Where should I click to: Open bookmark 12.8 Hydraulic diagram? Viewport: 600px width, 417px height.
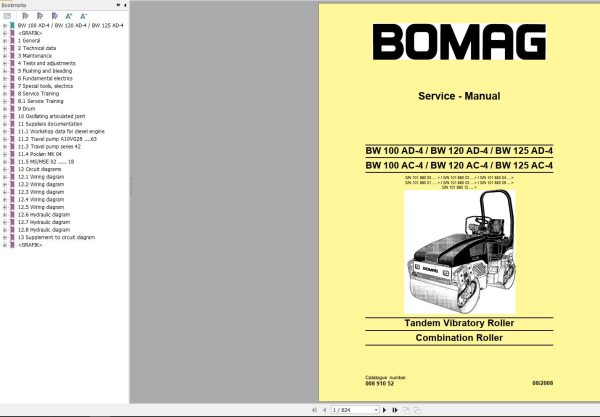(x=44, y=230)
